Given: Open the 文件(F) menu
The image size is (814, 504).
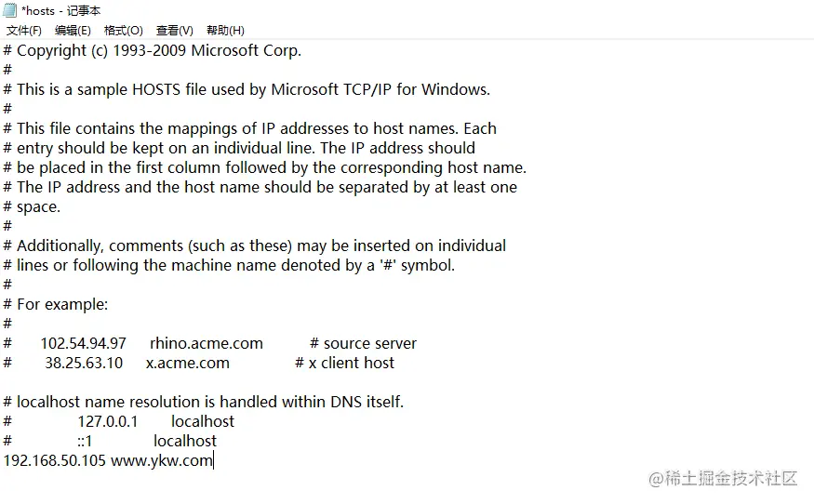Looking at the screenshot, I should pyautogui.click(x=24, y=31).
